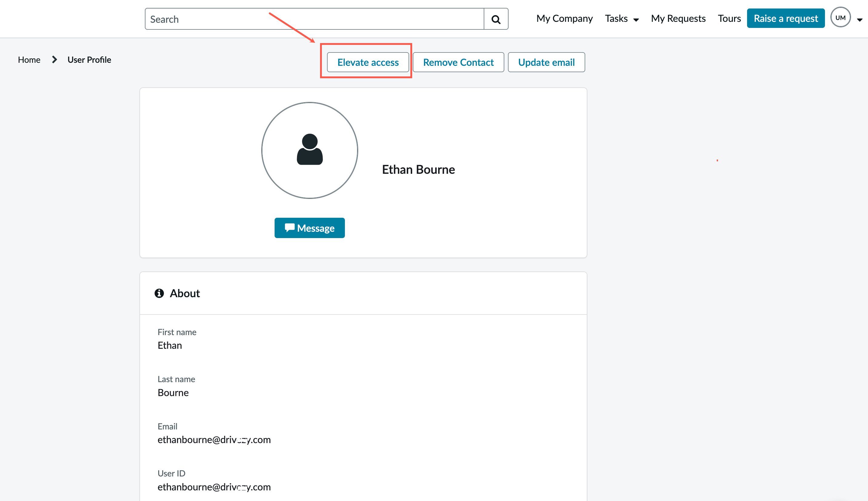The height and width of the screenshot is (501, 868).
Task: Go to Home breadcrumb link
Action: [29, 59]
